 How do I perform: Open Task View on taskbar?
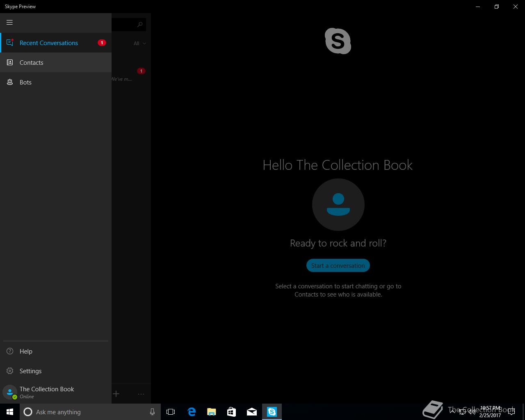[171, 412]
